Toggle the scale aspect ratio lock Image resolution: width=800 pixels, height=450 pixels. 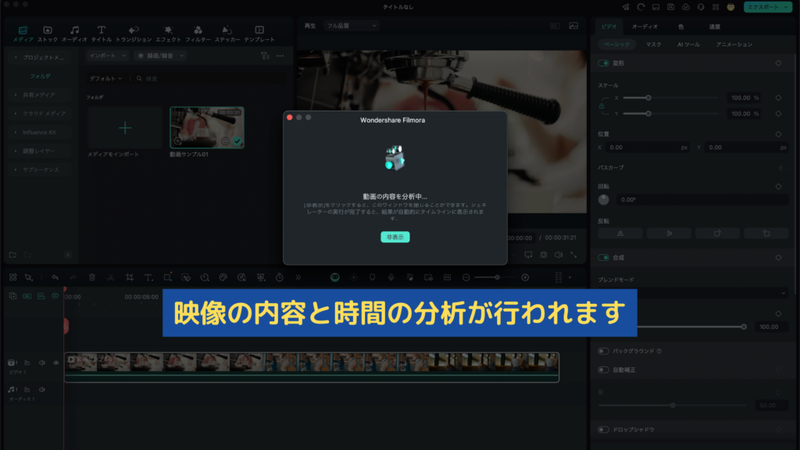[x=602, y=106]
